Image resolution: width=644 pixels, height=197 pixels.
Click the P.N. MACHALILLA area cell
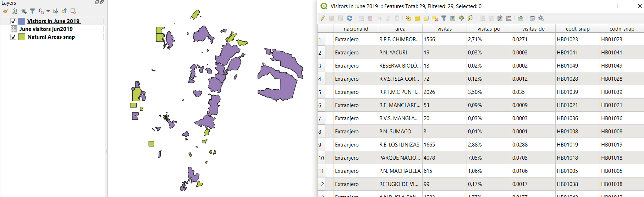[400, 171]
